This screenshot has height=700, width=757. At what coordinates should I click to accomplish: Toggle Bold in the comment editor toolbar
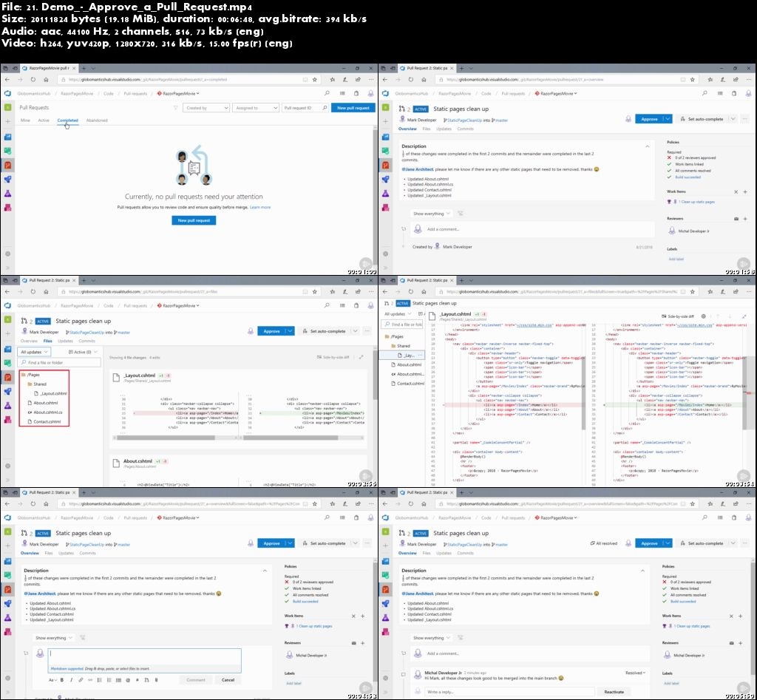(62, 680)
